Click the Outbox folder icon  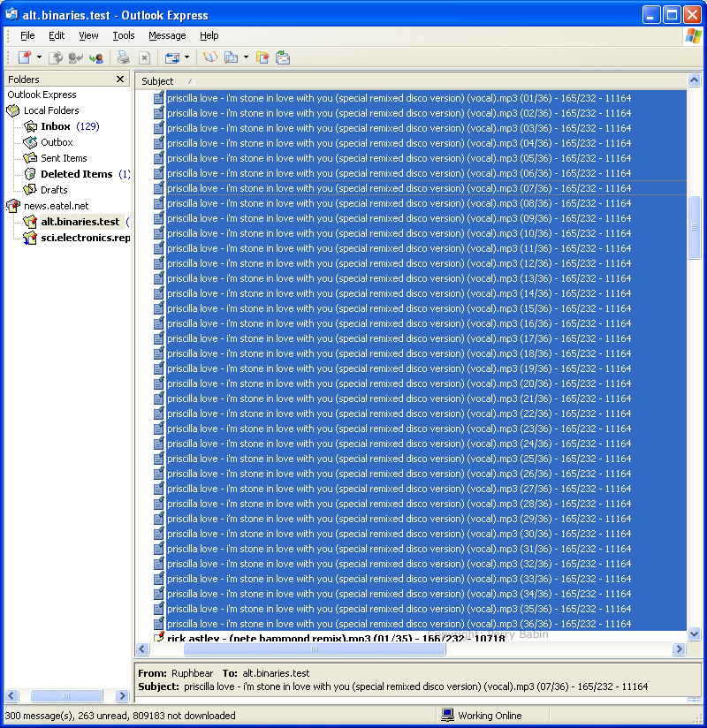tap(30, 142)
